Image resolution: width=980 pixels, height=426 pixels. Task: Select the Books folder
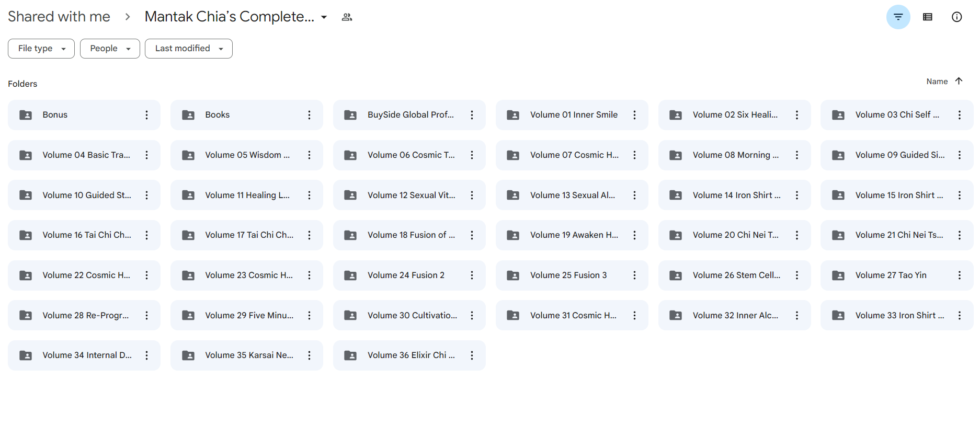[x=247, y=115]
